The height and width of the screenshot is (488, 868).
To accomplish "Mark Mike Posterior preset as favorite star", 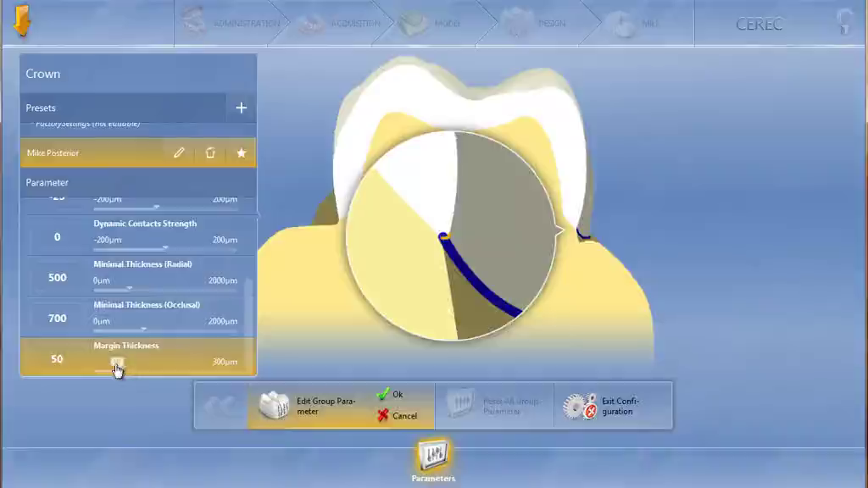I will pos(242,152).
